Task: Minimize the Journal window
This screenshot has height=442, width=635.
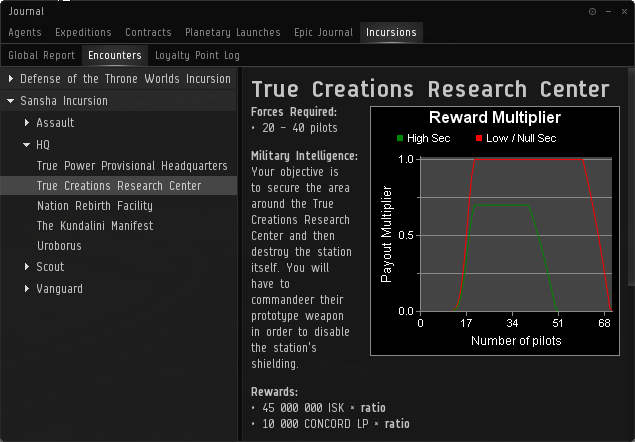Action: click(608, 11)
